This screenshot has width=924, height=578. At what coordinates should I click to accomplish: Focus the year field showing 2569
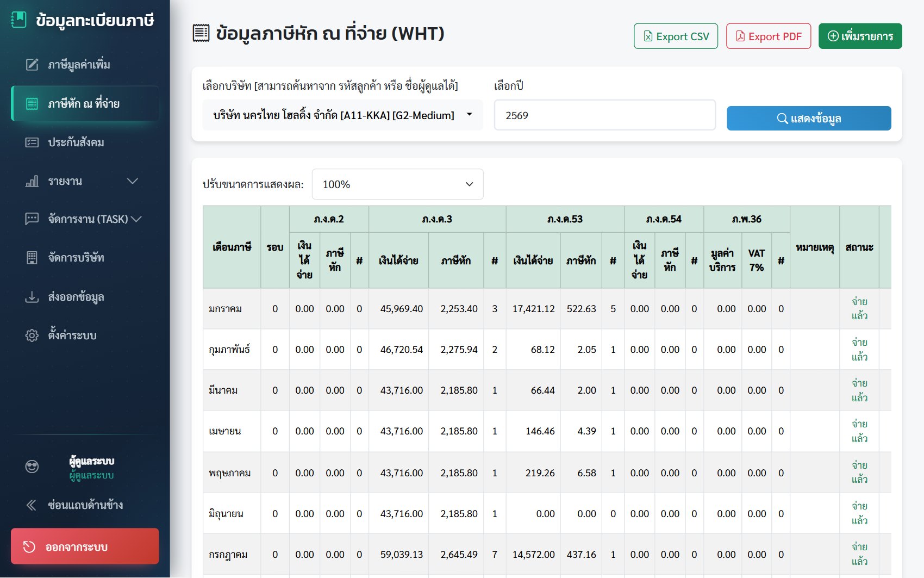[604, 115]
